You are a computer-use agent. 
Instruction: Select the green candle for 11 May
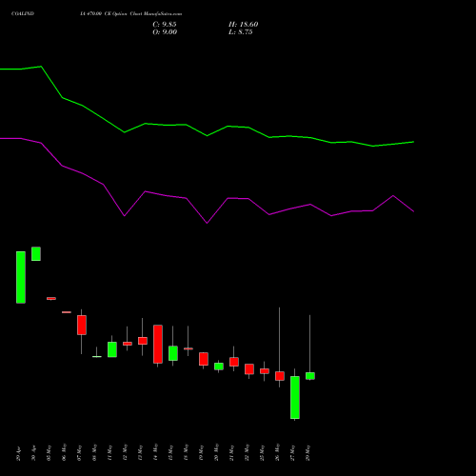click(112, 349)
